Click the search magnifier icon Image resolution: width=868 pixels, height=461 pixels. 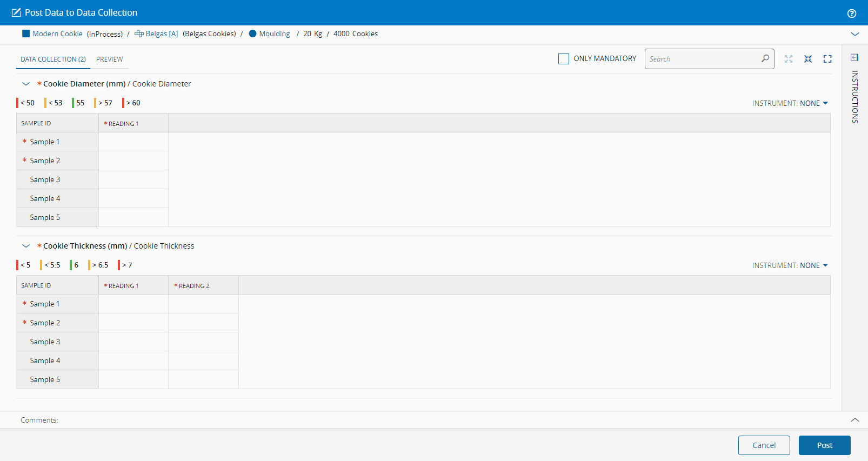tap(765, 58)
